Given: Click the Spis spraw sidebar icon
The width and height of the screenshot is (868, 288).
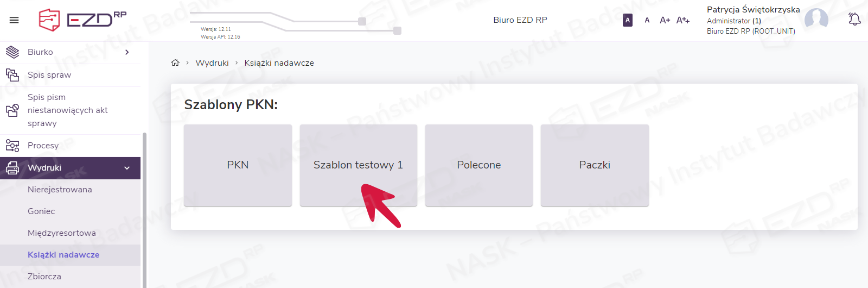Looking at the screenshot, I should point(12,74).
